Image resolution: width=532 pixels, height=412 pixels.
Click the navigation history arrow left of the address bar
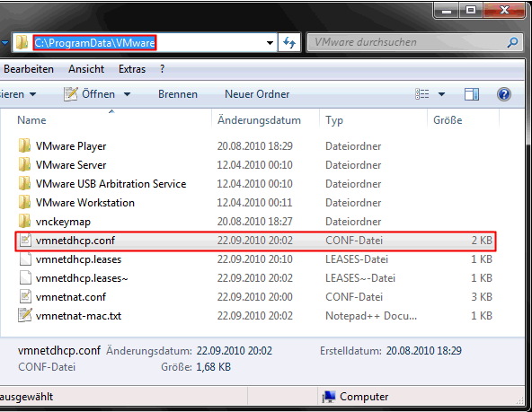tap(4, 43)
